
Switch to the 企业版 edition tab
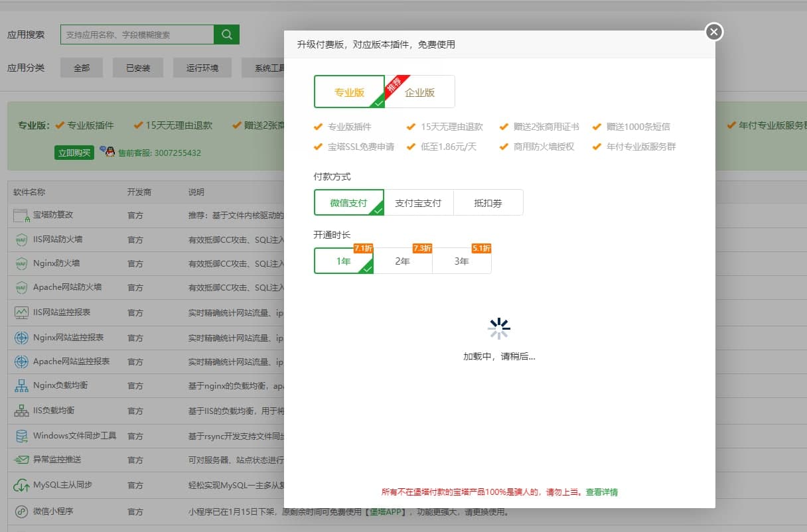[420, 92]
